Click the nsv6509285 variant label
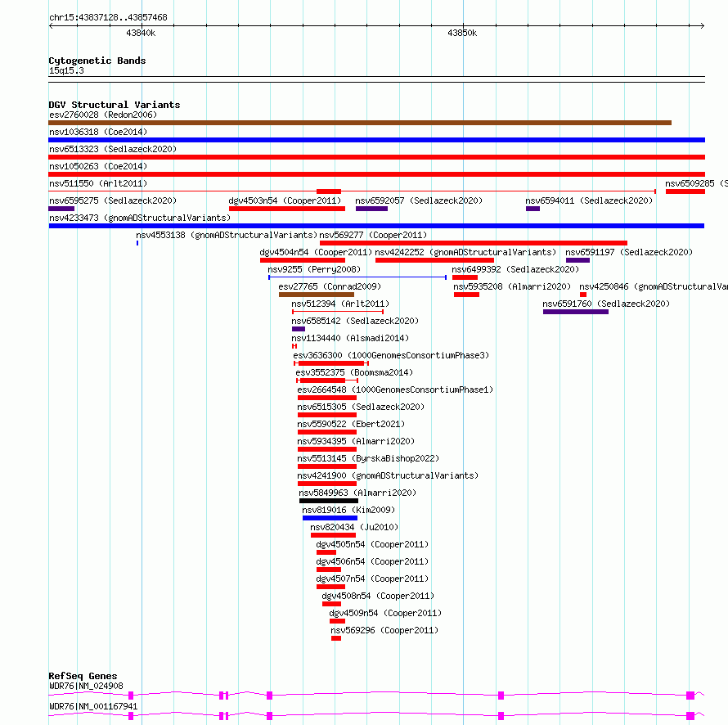The image size is (728, 725). pos(696,183)
